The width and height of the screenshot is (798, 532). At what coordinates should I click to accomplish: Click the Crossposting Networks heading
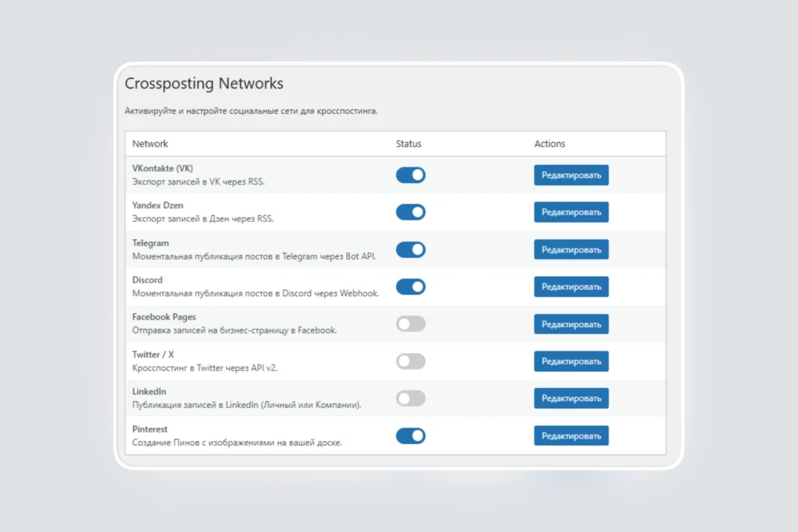204,83
